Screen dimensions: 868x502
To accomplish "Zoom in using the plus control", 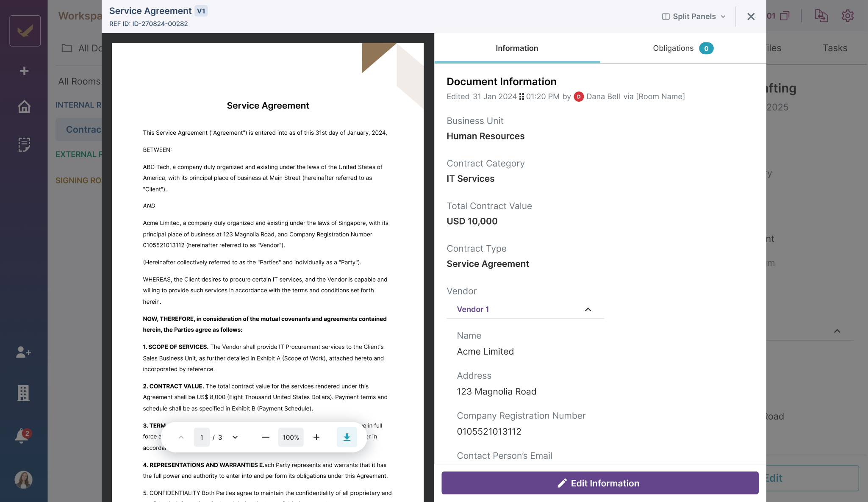I will (316, 437).
